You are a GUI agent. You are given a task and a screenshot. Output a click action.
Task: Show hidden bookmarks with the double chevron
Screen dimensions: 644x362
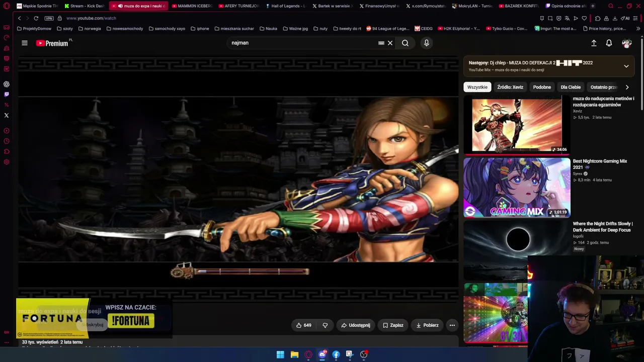point(638,29)
